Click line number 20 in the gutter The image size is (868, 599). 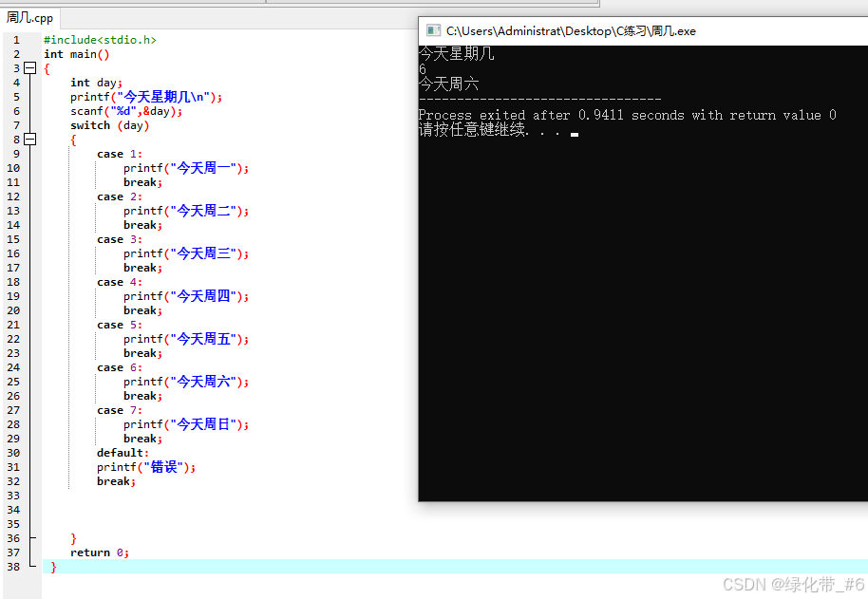(13, 310)
